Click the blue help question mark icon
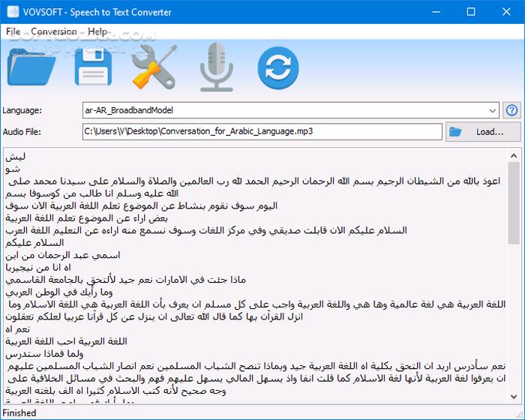The width and height of the screenshot is (525, 420). (511, 110)
